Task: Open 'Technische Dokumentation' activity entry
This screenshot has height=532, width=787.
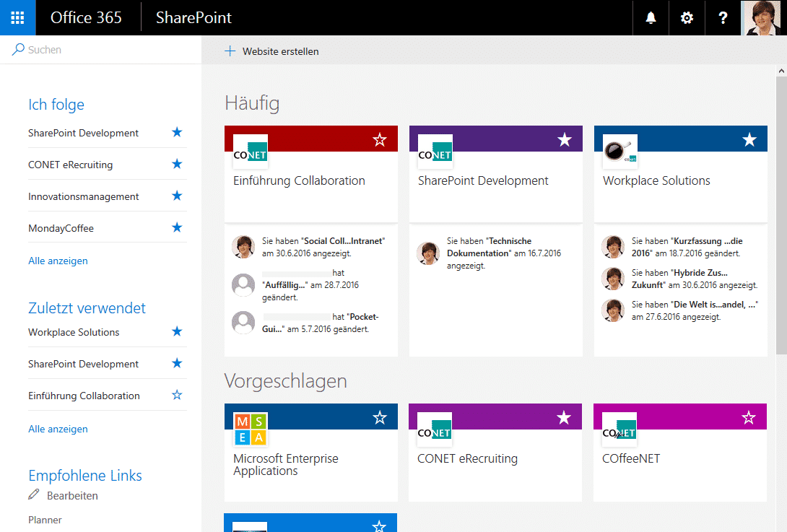Action: (504, 253)
